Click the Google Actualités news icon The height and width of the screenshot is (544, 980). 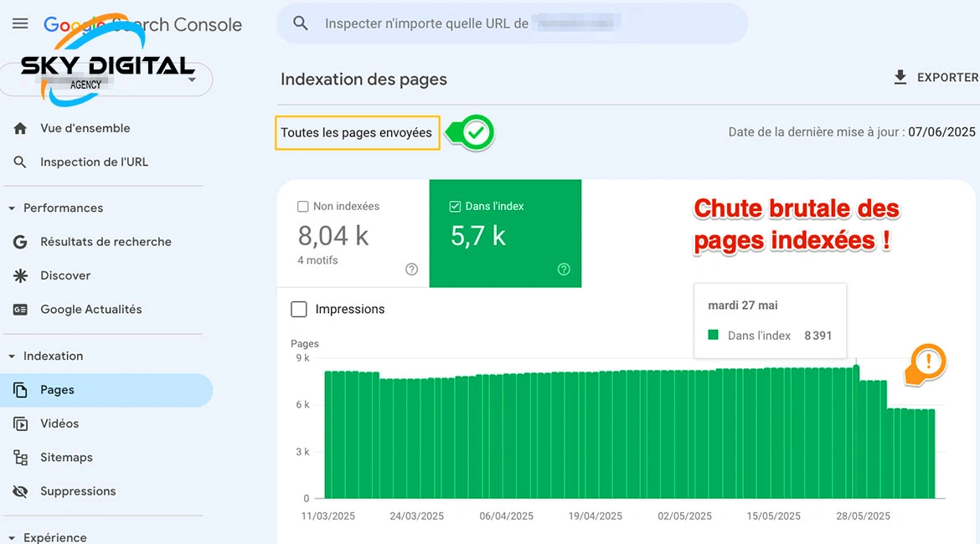[20, 310]
